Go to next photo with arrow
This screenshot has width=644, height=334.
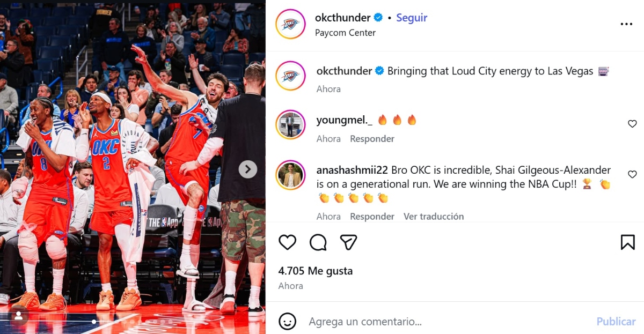click(247, 169)
